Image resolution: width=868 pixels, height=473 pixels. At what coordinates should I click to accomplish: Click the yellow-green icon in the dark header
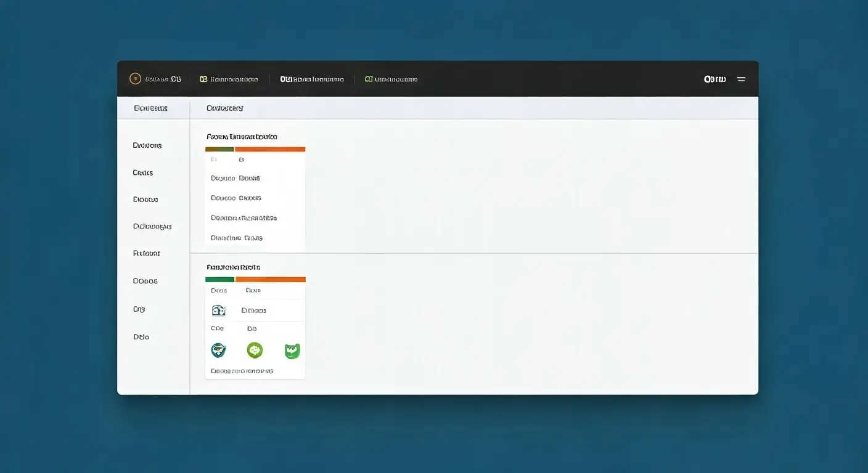[203, 79]
